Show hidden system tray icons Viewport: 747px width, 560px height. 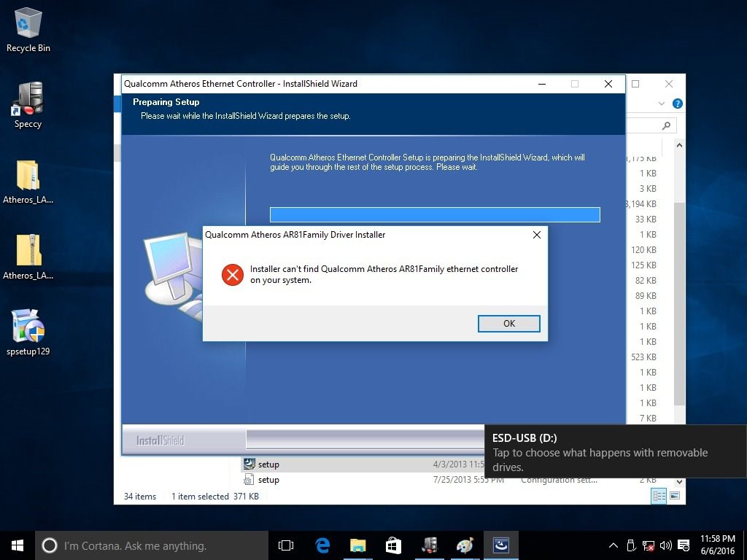click(614, 545)
